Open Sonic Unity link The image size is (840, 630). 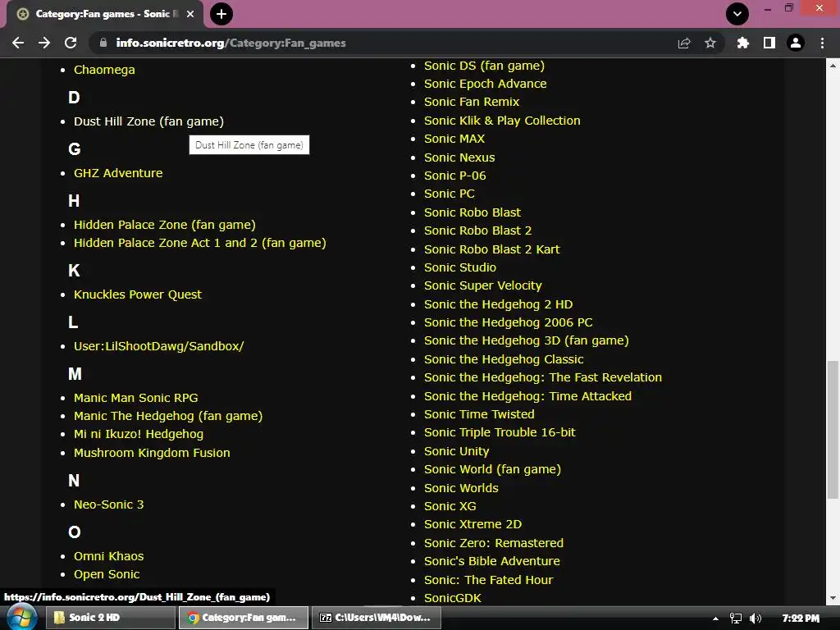click(456, 451)
